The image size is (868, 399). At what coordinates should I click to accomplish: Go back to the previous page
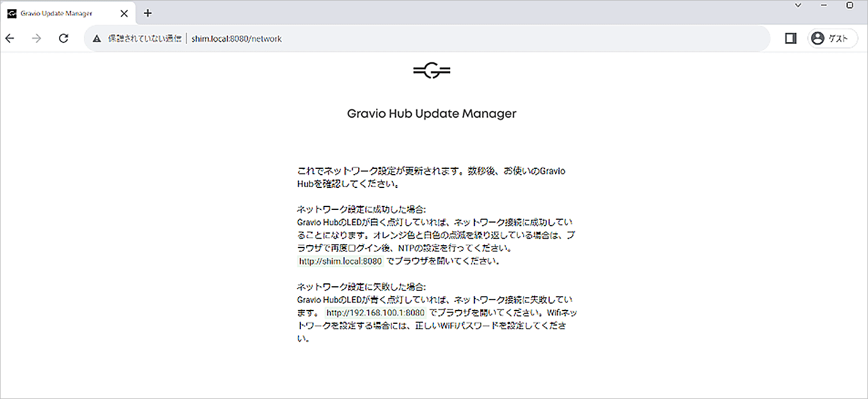pyautogui.click(x=10, y=39)
